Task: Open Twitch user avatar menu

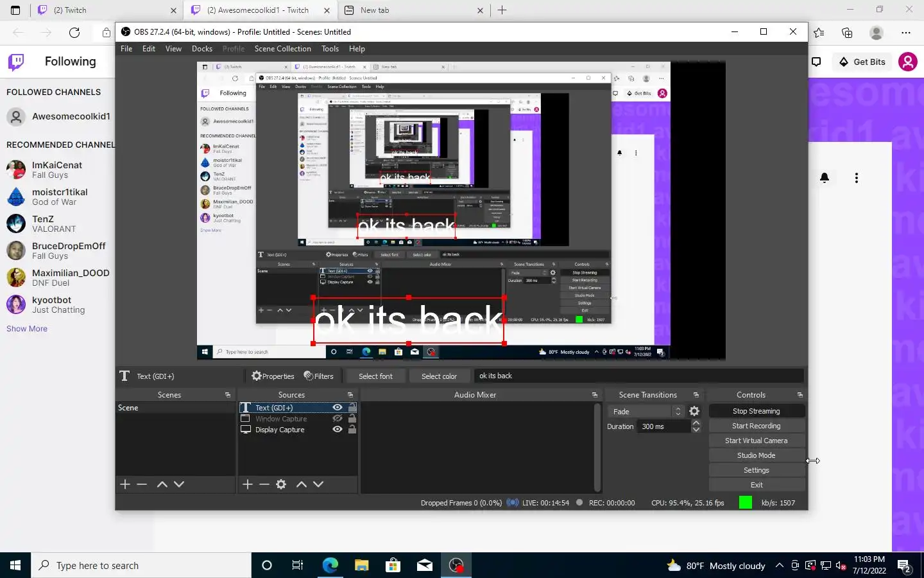Action: point(907,62)
